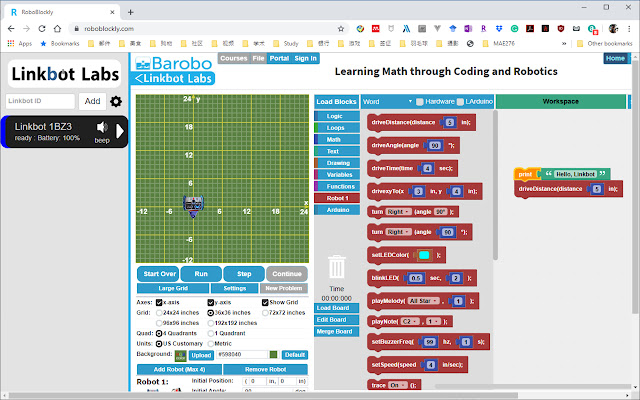Open the File menu
The height and width of the screenshot is (400, 640).
pos(258,58)
